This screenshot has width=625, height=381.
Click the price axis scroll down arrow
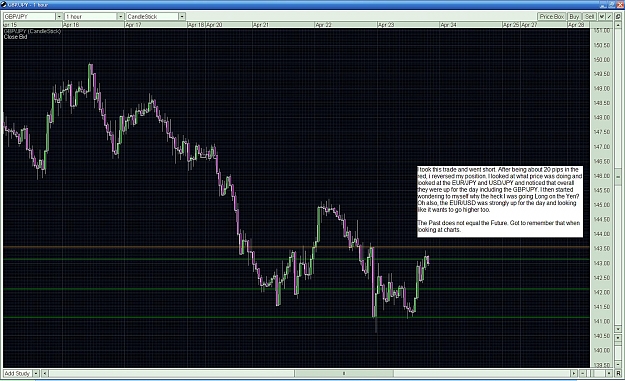tap(618, 329)
